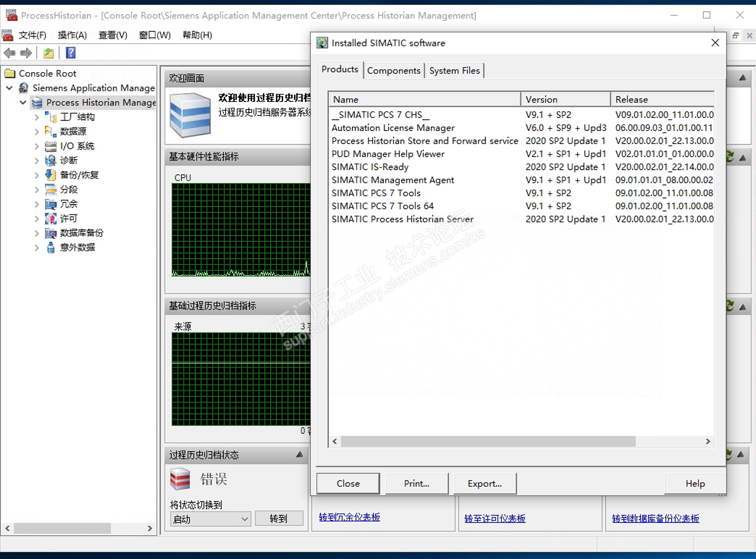Click the blue Help question-mark toolbar icon
756x559 pixels.
pos(71,53)
